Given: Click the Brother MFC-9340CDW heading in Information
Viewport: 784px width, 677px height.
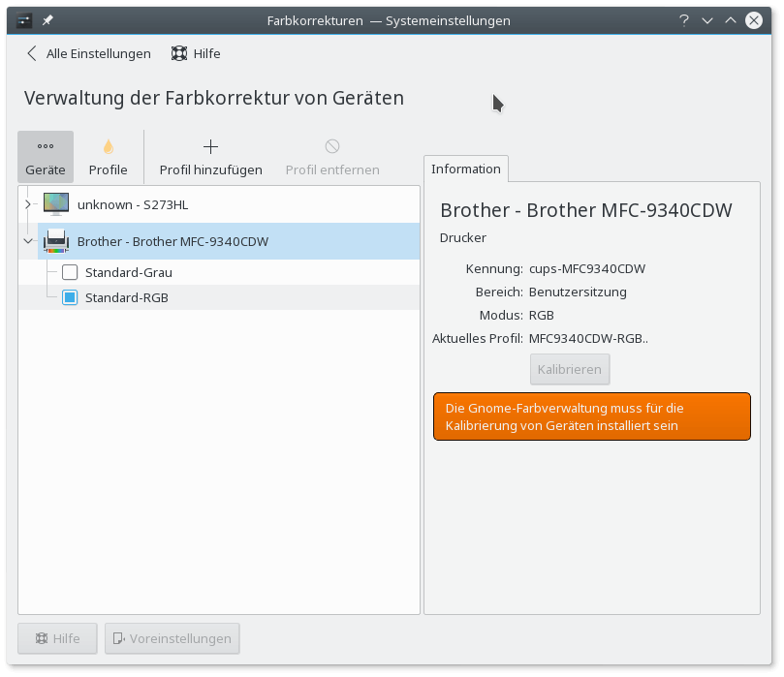Looking at the screenshot, I should point(586,210).
